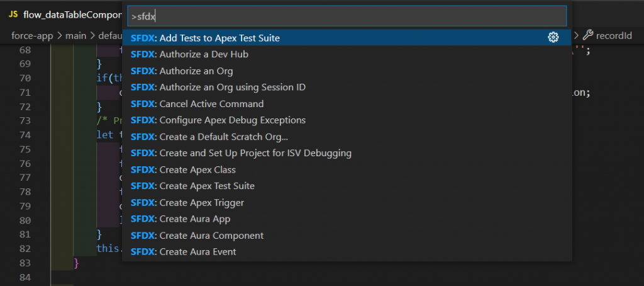Screen dimensions: 644x286
Task: Click the gear icon on highlighted command
Action: [553, 38]
